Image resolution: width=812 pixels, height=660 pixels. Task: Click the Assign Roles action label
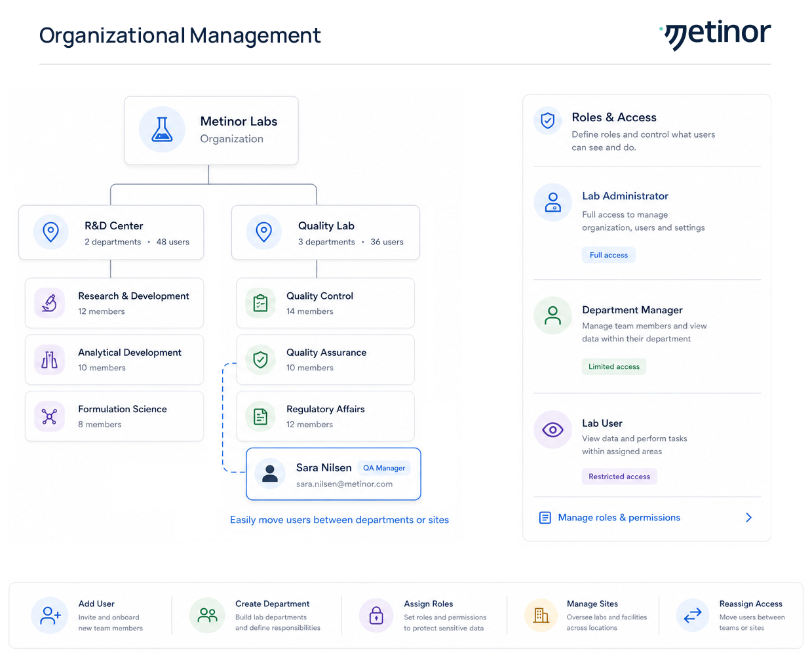coord(429,604)
